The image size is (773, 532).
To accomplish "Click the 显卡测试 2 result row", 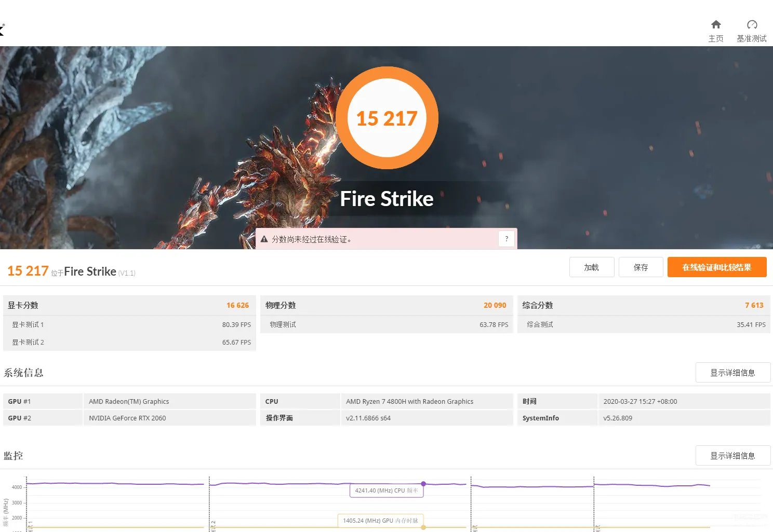I will pos(129,342).
